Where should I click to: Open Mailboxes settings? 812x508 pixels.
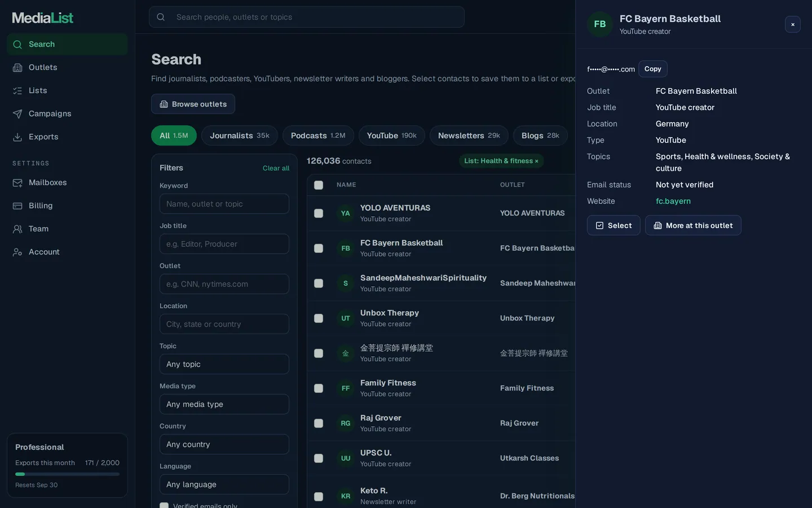tap(67, 182)
